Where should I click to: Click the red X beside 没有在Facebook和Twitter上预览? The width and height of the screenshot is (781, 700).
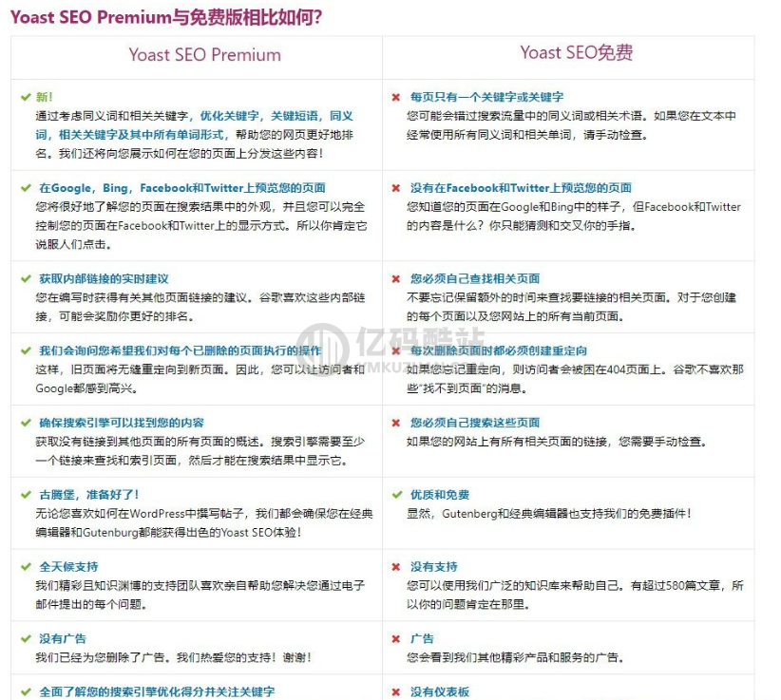click(x=396, y=188)
